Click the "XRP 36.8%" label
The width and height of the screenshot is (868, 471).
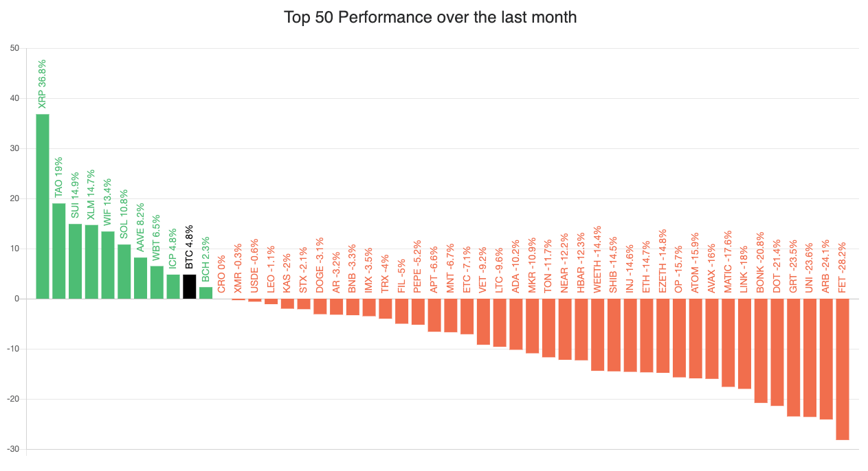pyautogui.click(x=43, y=84)
